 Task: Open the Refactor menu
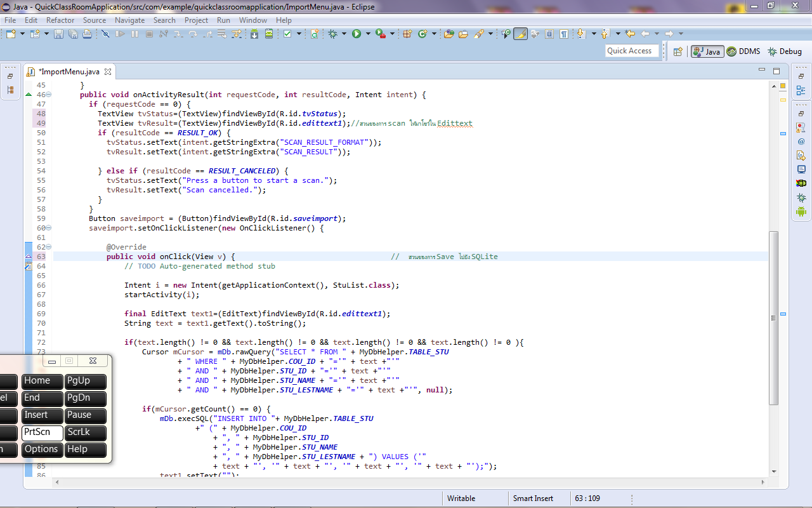point(60,20)
